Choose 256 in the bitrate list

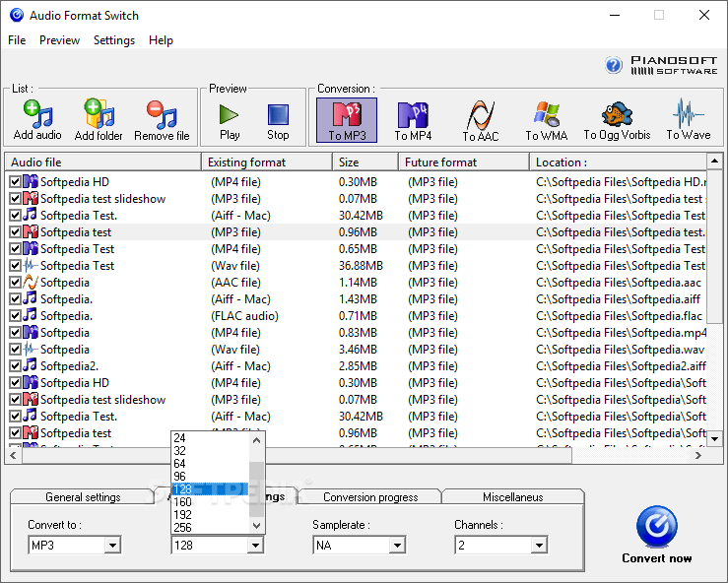(x=210, y=527)
